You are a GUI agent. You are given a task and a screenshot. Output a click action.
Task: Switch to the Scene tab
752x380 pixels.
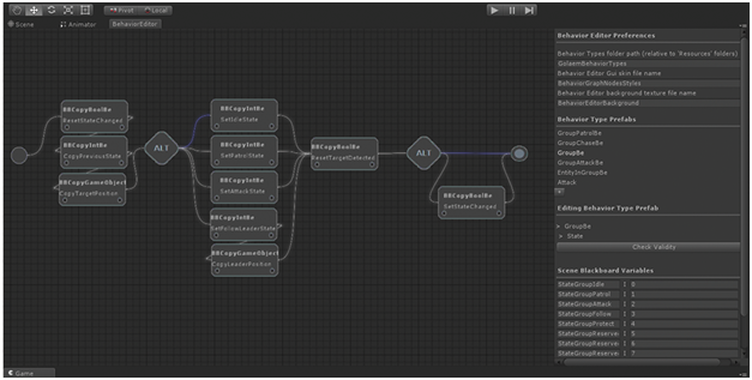pyautogui.click(x=21, y=24)
